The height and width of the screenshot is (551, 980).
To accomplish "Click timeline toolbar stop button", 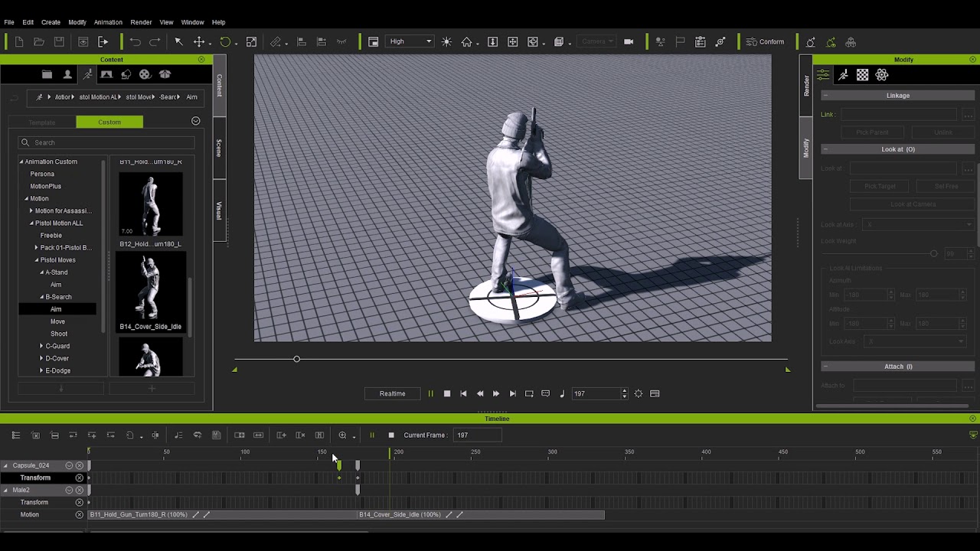I will pyautogui.click(x=390, y=435).
